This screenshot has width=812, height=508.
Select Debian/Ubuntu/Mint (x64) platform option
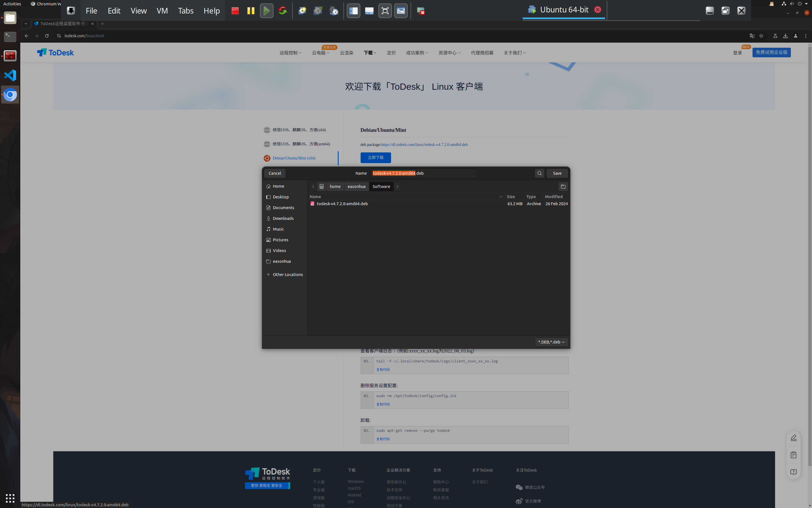click(294, 158)
